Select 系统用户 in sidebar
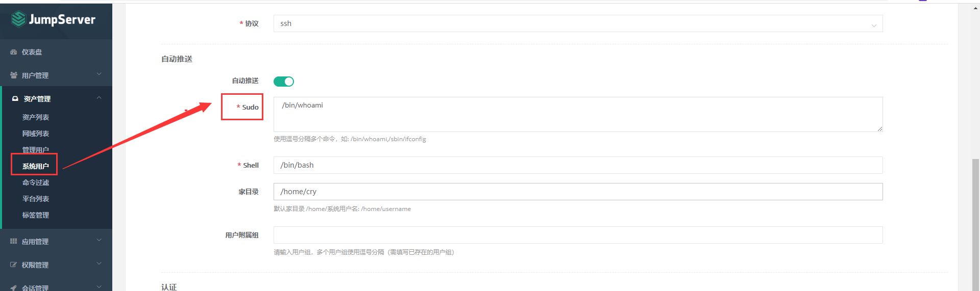This screenshot has width=980, height=291. [36, 166]
